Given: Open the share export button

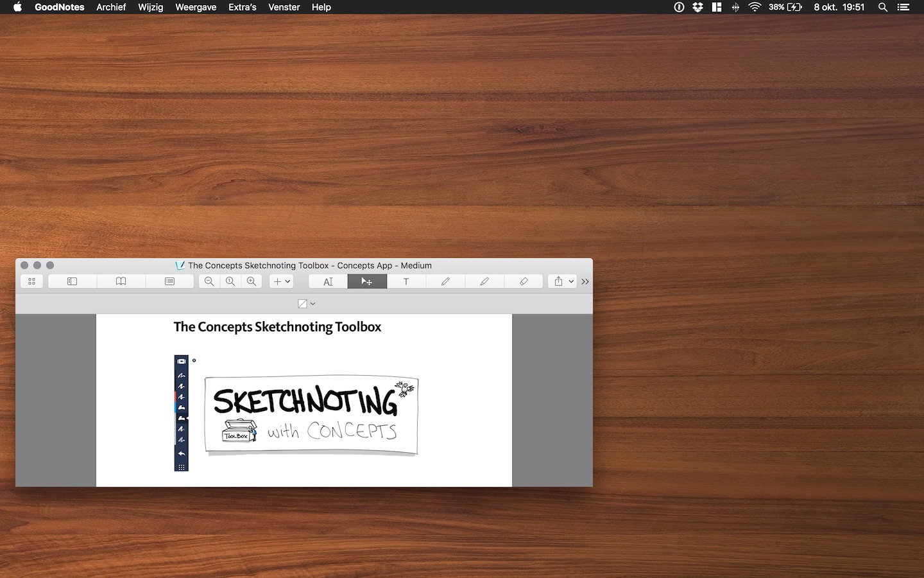Looking at the screenshot, I should [558, 281].
